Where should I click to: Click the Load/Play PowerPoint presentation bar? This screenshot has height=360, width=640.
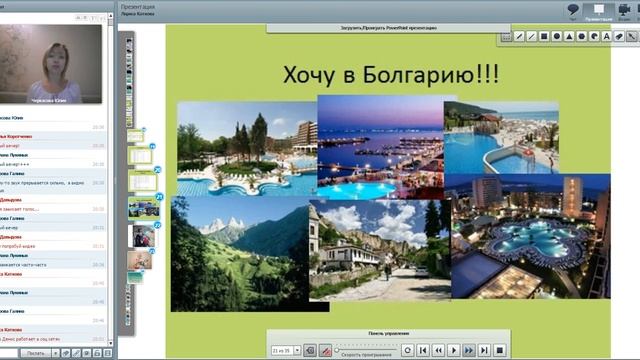[x=389, y=28]
